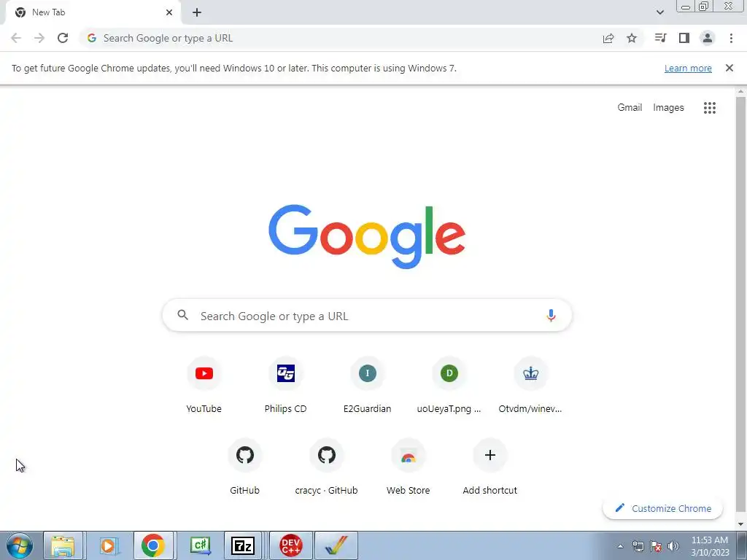Open the Windows Start button

[20, 545]
